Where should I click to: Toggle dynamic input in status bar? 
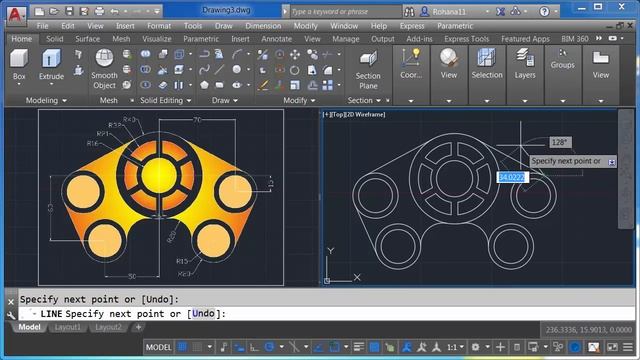pyautogui.click(x=239, y=347)
